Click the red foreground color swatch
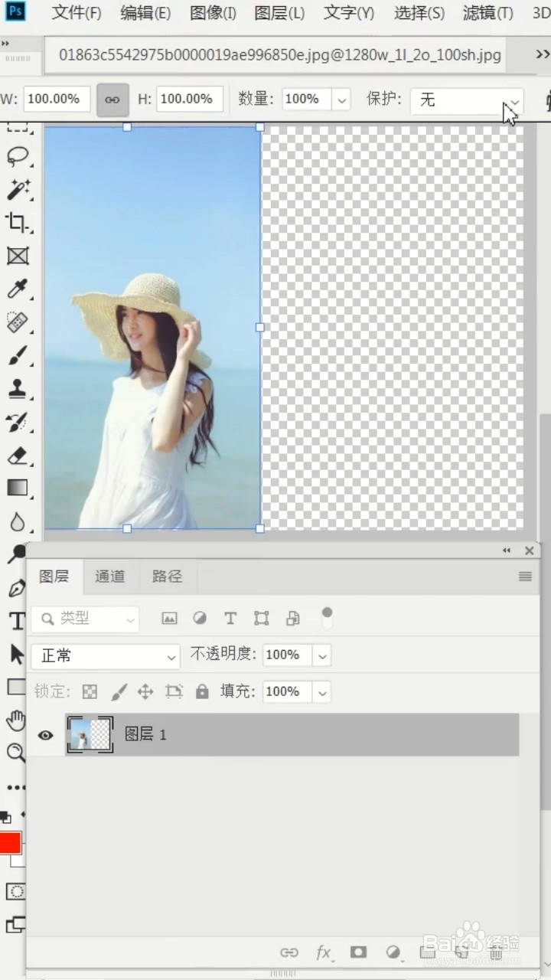Image resolution: width=551 pixels, height=980 pixels. coord(10,843)
